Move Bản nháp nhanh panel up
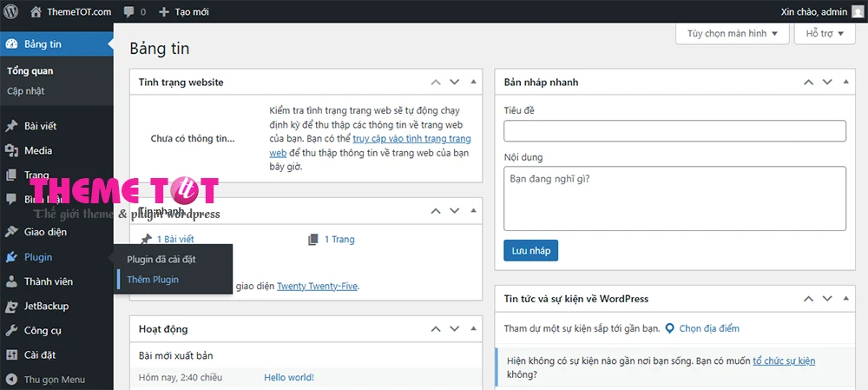Viewport: 868px width, 390px height. point(809,82)
